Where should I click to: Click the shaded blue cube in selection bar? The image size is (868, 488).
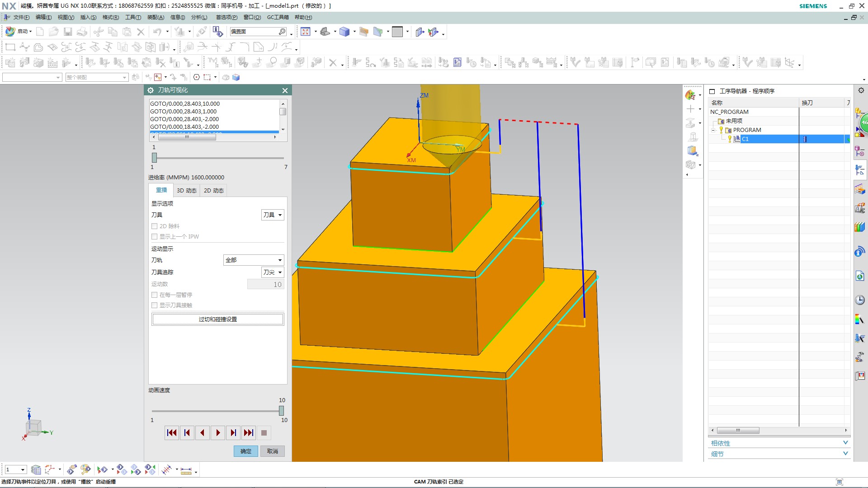click(x=236, y=77)
